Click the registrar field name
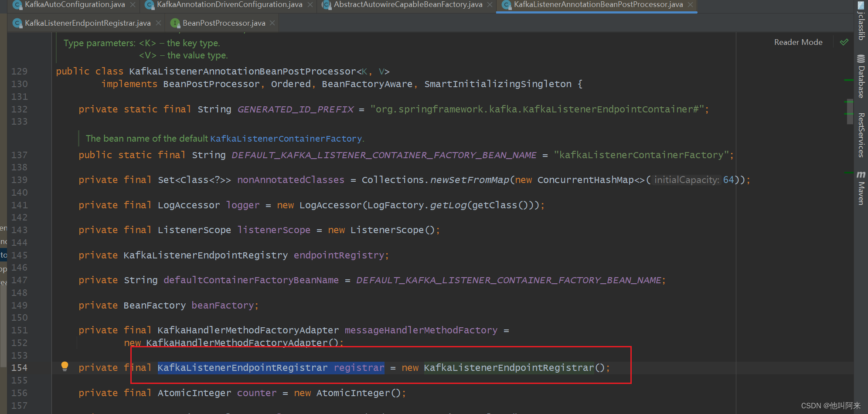 (x=359, y=368)
